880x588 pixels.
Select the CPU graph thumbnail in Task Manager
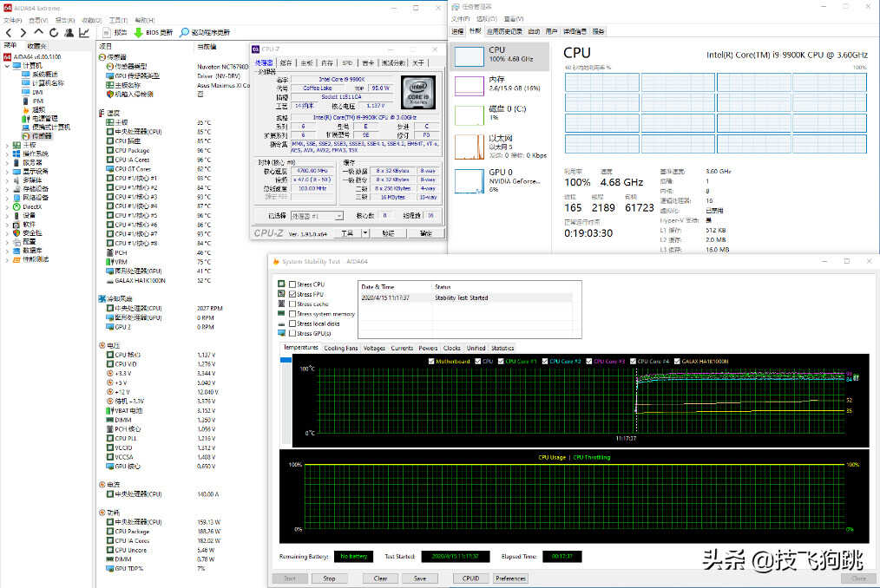(470, 56)
